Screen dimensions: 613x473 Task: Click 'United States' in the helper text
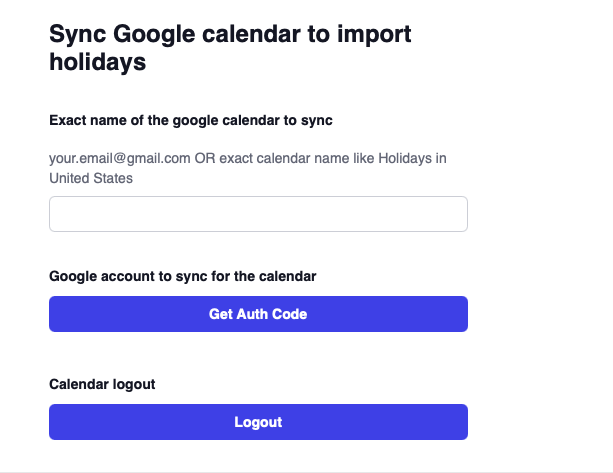tap(91, 178)
